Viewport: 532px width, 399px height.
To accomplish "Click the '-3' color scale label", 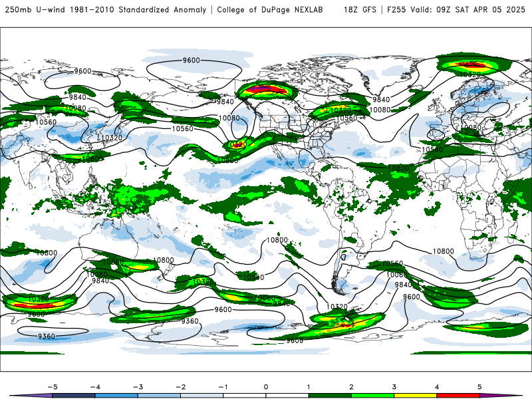I will (138, 387).
